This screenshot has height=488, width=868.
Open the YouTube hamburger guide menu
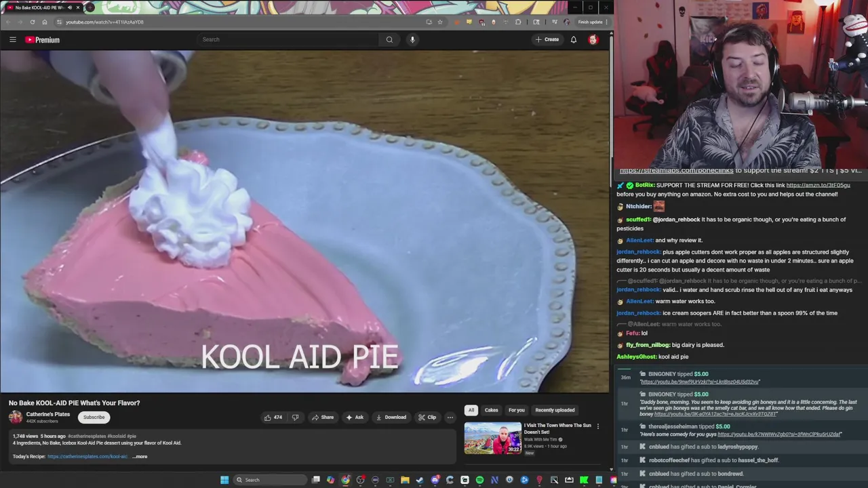12,39
